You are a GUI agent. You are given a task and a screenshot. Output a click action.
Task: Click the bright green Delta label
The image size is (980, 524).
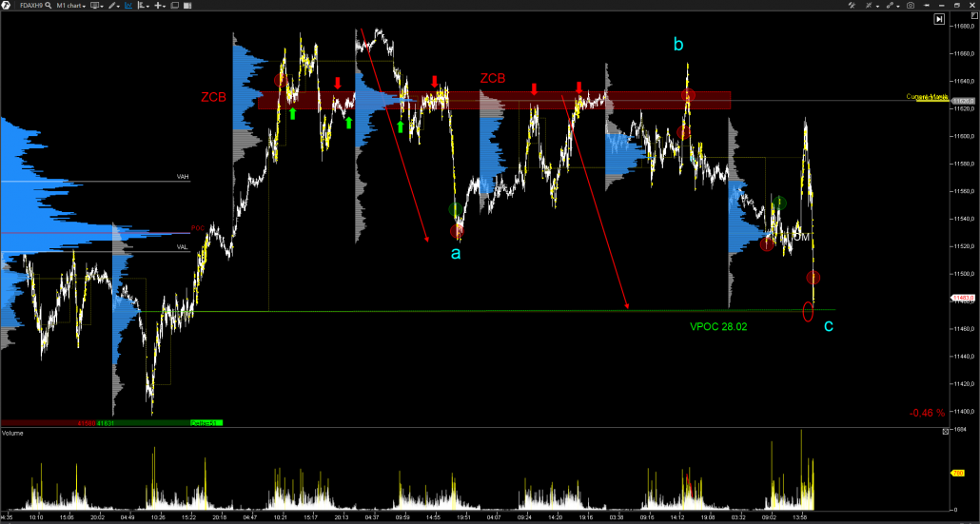coord(206,423)
